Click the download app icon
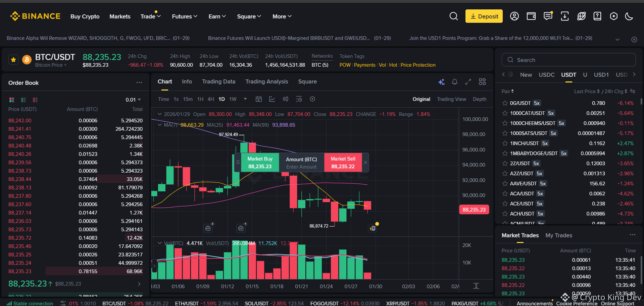 coord(565,16)
